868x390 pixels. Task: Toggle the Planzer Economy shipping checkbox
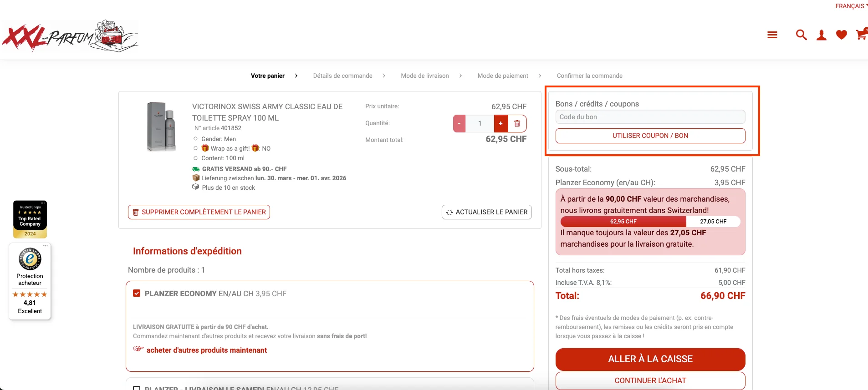(137, 294)
